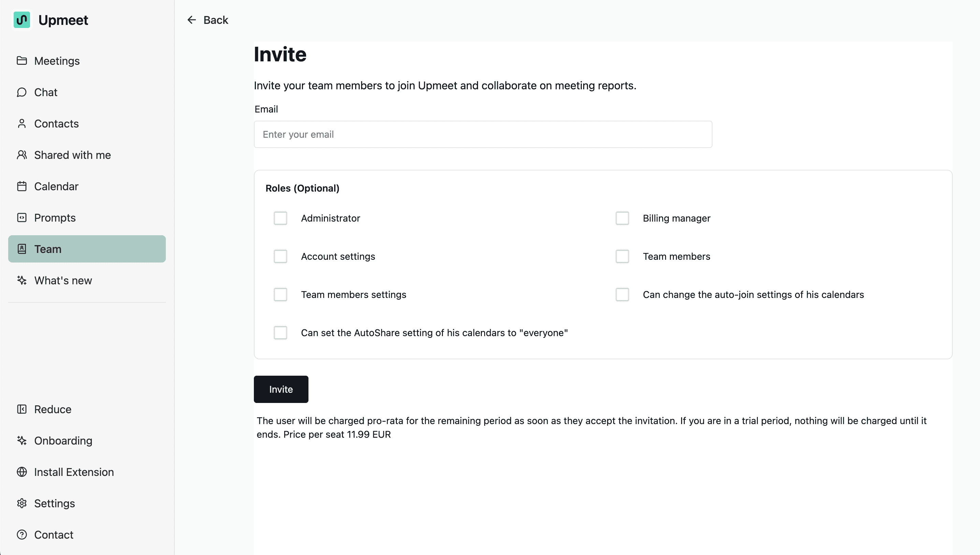This screenshot has width=980, height=555.
Task: Enable AutoShare to everyone permission
Action: 280,333
